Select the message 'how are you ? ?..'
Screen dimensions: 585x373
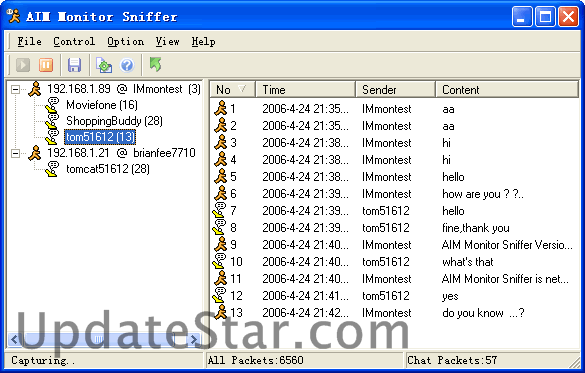[x=483, y=194]
